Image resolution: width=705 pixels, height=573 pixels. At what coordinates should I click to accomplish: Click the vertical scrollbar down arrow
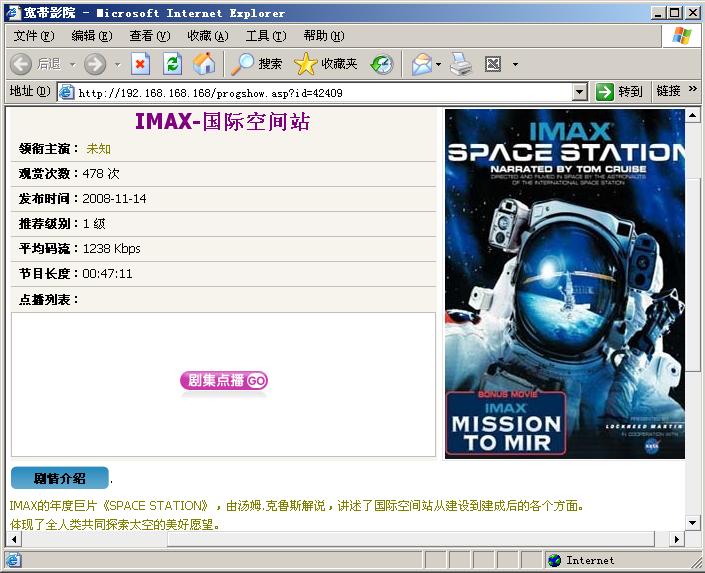pyautogui.click(x=692, y=523)
